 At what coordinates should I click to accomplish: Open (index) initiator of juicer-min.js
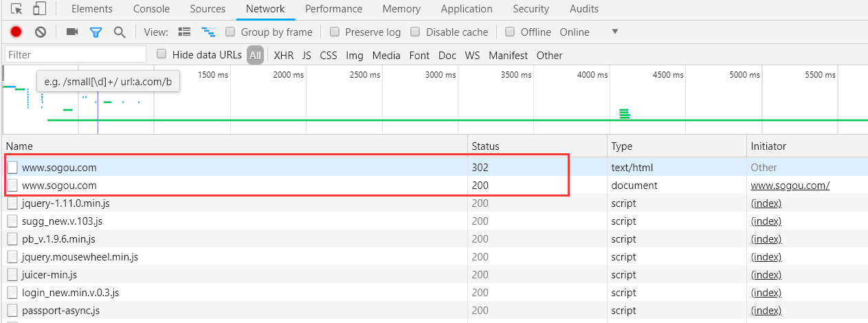click(766, 274)
